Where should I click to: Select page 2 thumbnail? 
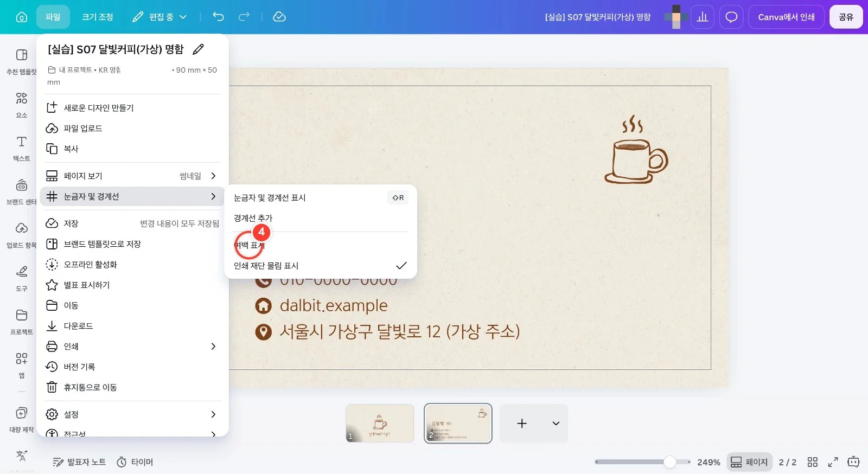pyautogui.click(x=458, y=423)
